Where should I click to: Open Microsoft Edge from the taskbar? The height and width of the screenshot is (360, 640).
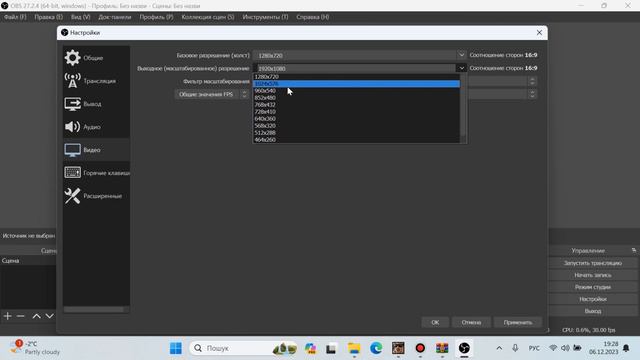[x=376, y=348]
